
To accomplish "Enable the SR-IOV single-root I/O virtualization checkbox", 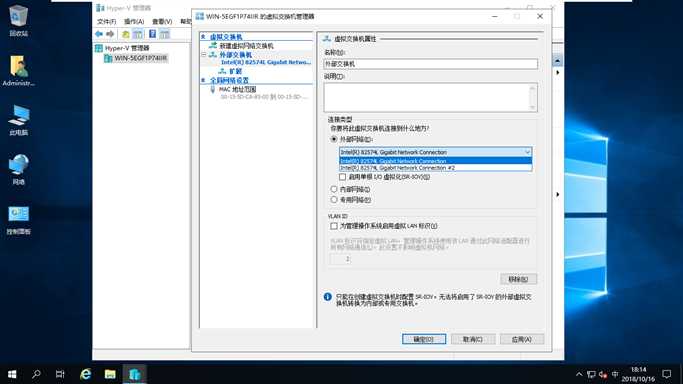I will point(342,177).
